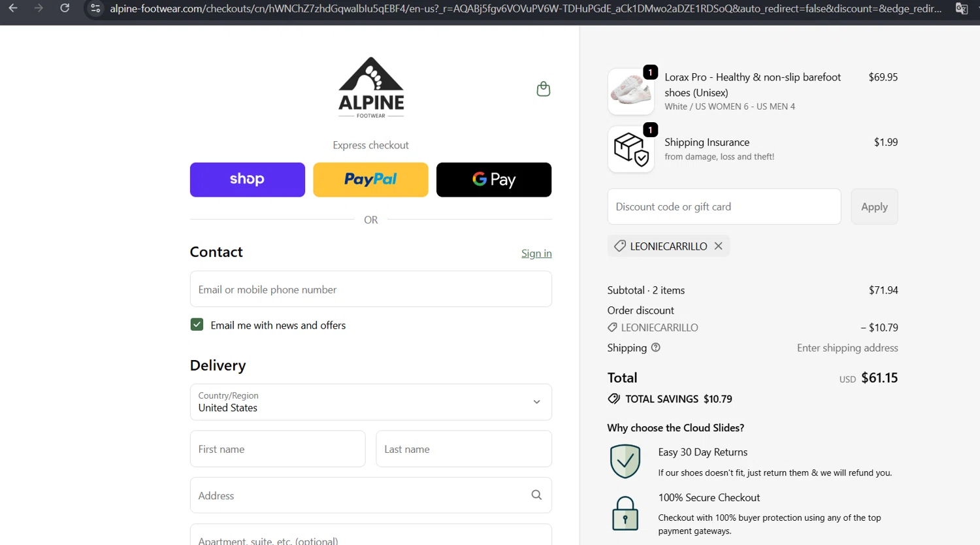This screenshot has height=545, width=980.
Task: Reload the checkout page
Action: point(65,8)
